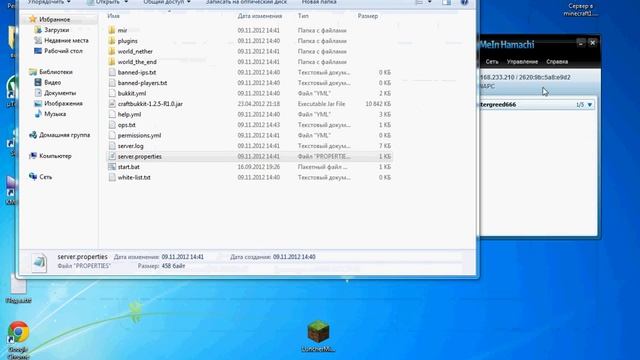This screenshot has width=640, height=360.
Task: Expand the Hamachi network dropdown arrow
Action: 590,105
